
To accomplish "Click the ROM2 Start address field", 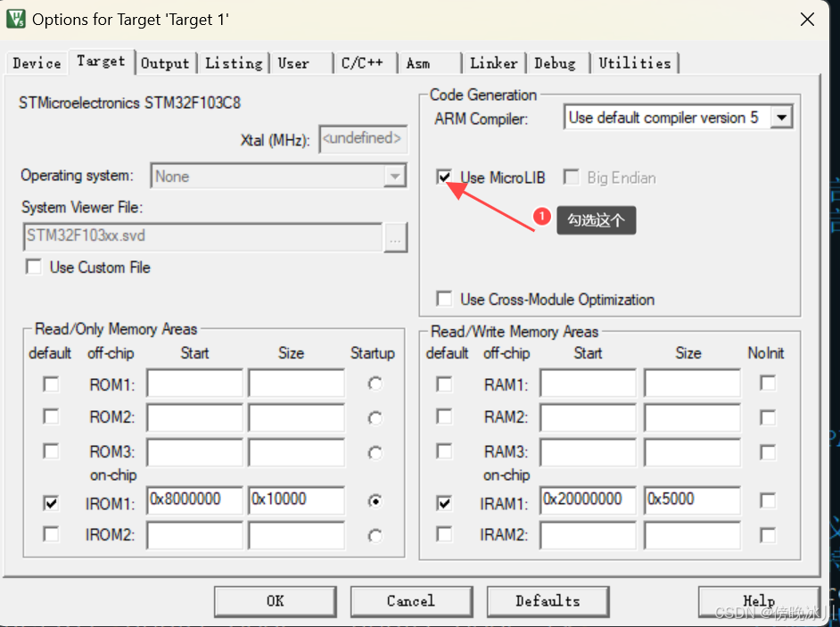I will pyautogui.click(x=194, y=417).
